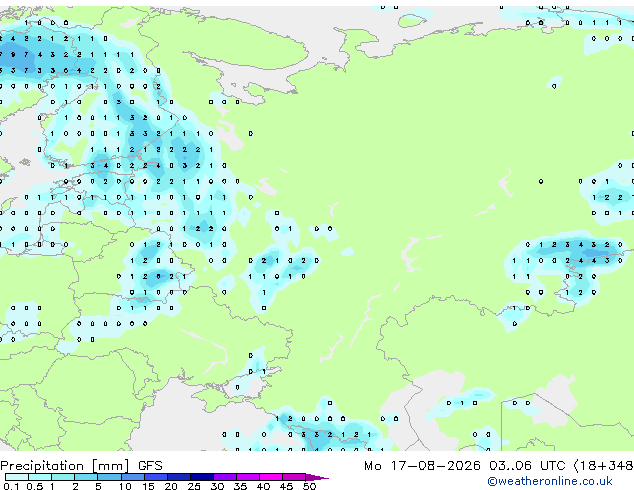
Task: Select the violet swatch between 35 and 40
Action: [x=248, y=477]
